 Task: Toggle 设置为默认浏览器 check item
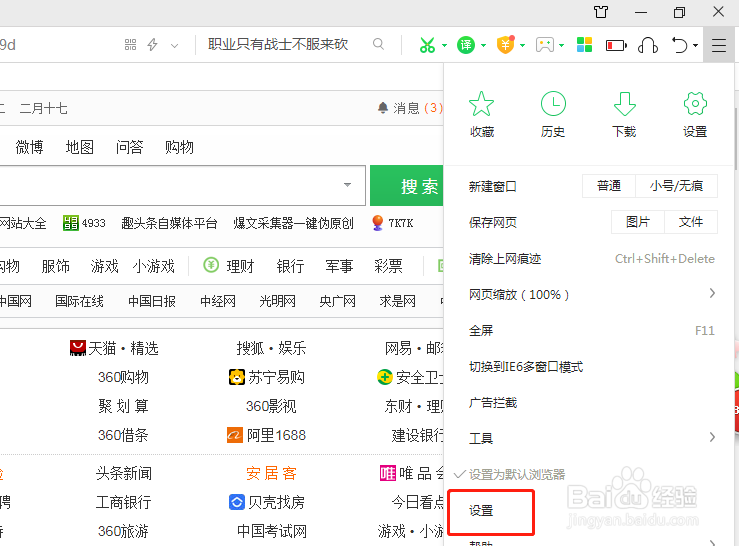point(510,474)
